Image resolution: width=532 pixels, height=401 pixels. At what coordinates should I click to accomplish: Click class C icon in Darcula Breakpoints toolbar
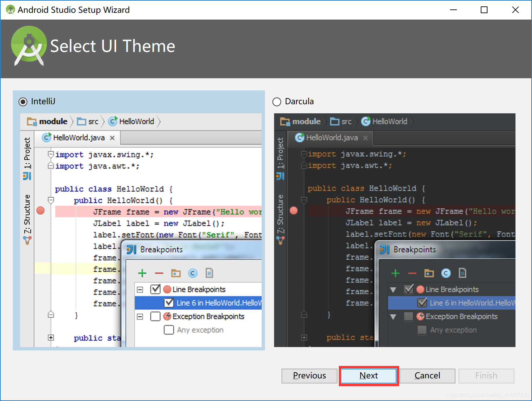point(446,273)
